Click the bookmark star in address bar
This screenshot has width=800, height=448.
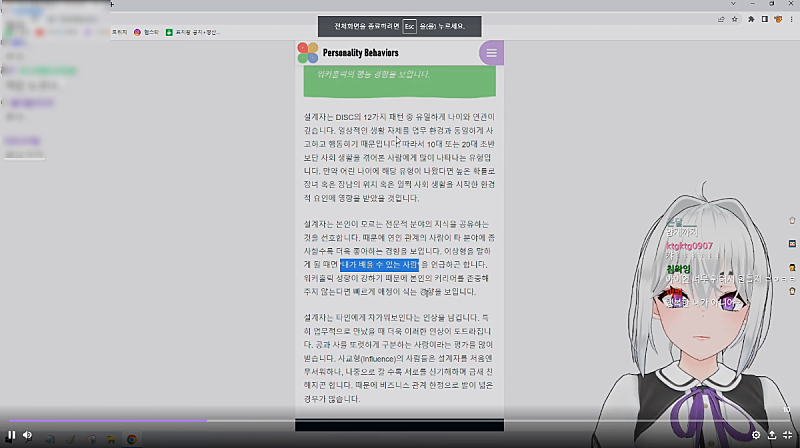click(x=735, y=19)
